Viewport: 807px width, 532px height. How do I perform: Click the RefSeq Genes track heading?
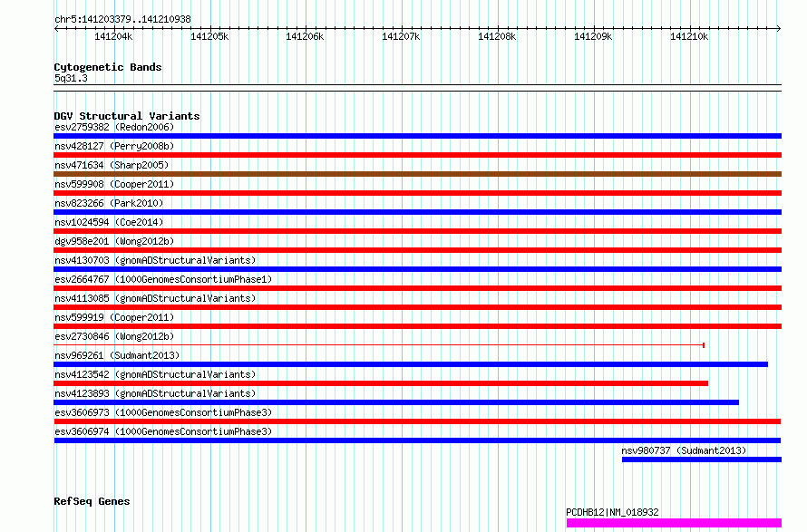pyautogui.click(x=92, y=501)
